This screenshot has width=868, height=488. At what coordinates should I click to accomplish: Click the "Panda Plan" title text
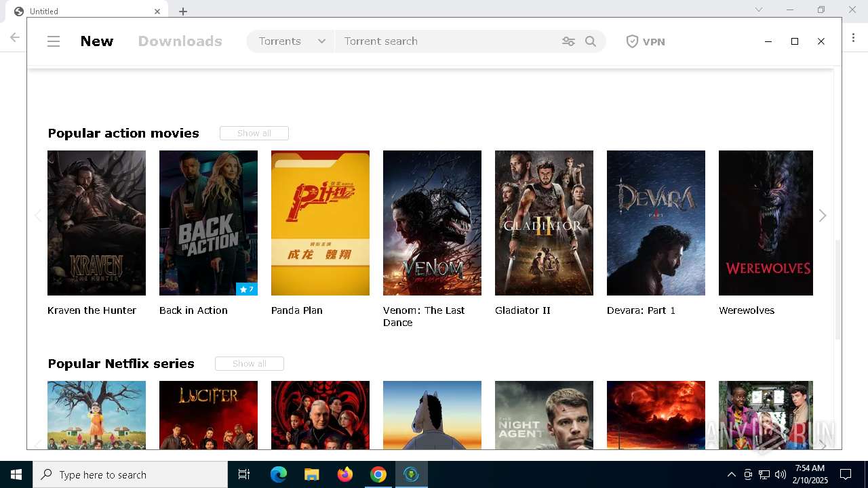point(296,310)
